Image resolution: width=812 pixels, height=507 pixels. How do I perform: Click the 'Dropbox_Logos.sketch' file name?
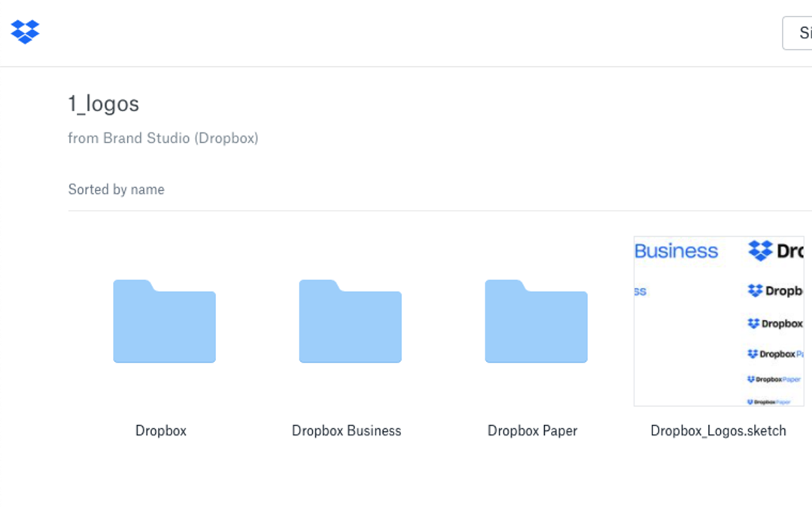[x=718, y=431]
